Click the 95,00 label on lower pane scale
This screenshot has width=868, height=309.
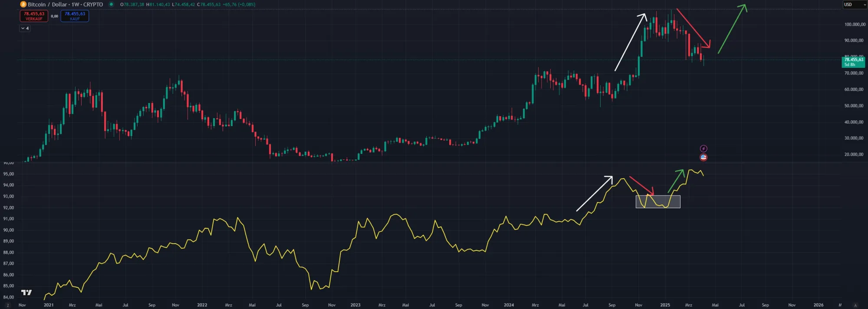8,174
